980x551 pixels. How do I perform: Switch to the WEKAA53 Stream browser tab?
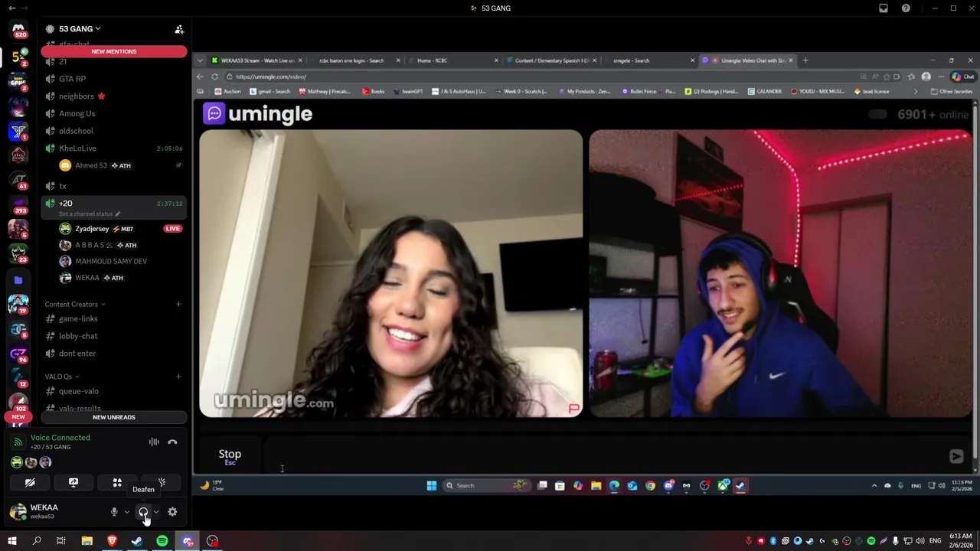[256, 60]
